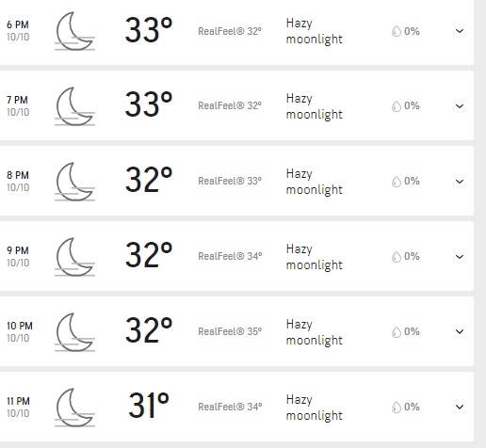Open the 10 PM row dropdown arrow

(460, 331)
